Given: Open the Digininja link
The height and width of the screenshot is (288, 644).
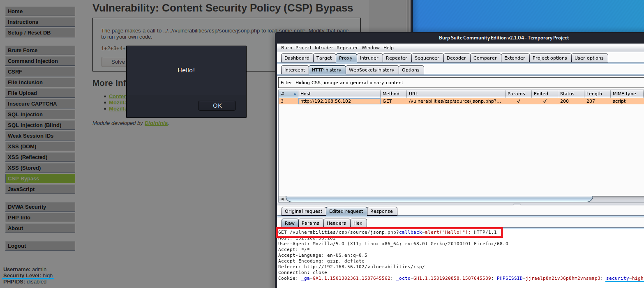Looking at the screenshot, I should click(x=156, y=123).
